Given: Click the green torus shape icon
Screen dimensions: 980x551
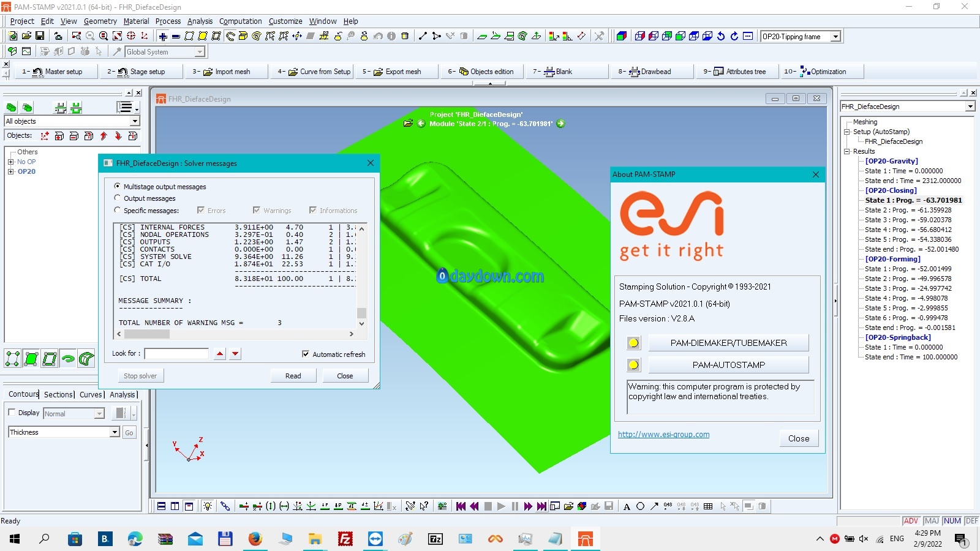Looking at the screenshot, I should [68, 359].
